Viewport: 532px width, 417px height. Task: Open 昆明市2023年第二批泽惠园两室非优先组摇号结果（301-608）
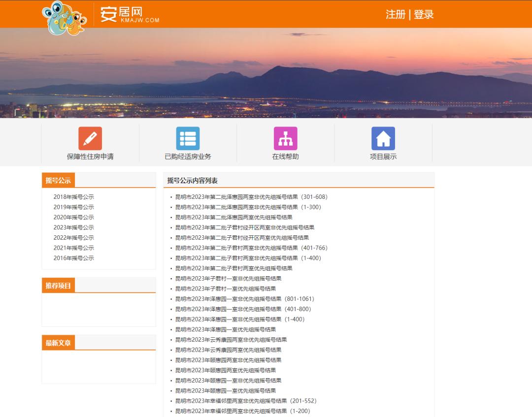pyautogui.click(x=248, y=196)
